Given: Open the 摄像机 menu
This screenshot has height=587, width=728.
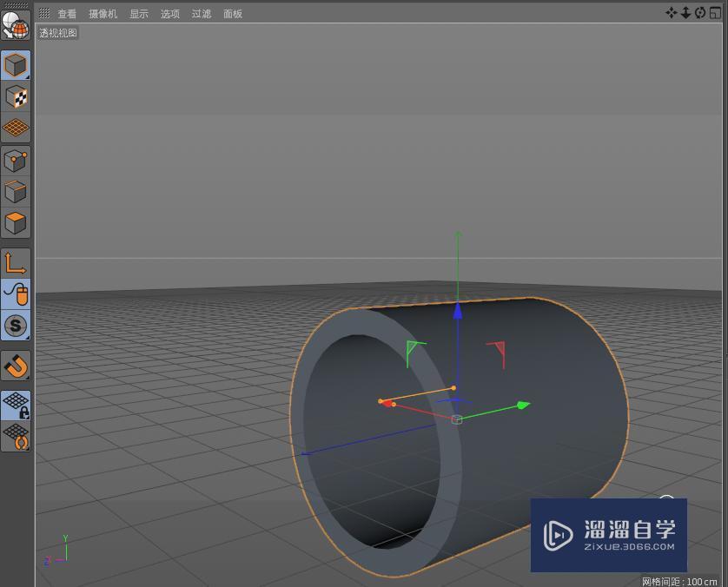Looking at the screenshot, I should tap(103, 14).
